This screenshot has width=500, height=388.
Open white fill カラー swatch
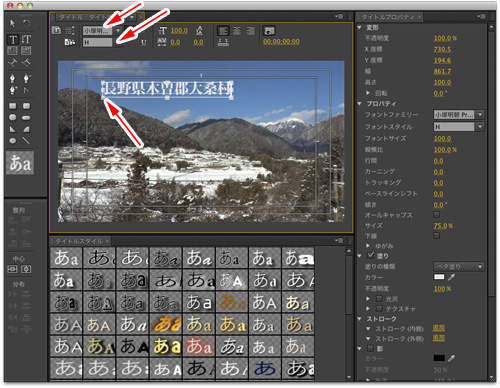click(x=439, y=277)
